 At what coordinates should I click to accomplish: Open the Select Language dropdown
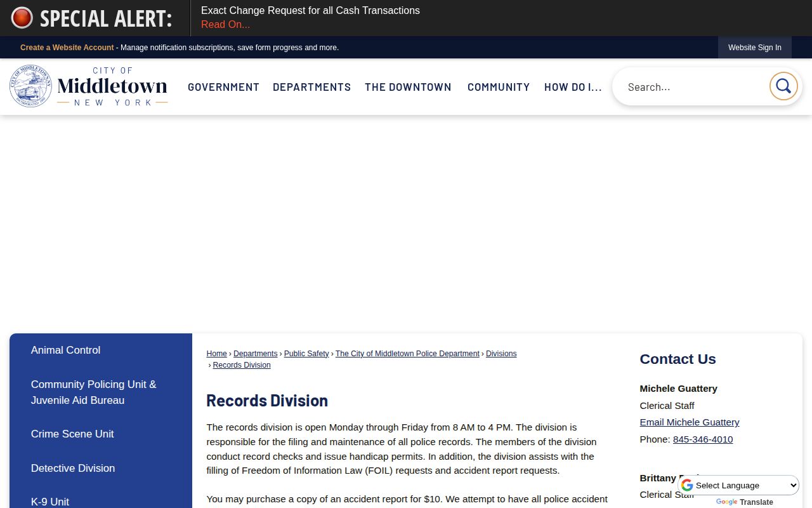(x=739, y=485)
